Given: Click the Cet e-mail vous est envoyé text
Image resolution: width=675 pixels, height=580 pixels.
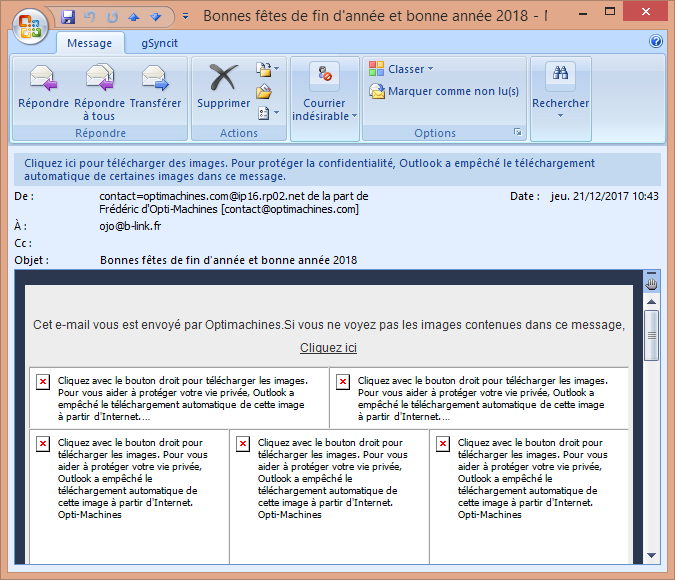Looking at the screenshot, I should coord(328,325).
